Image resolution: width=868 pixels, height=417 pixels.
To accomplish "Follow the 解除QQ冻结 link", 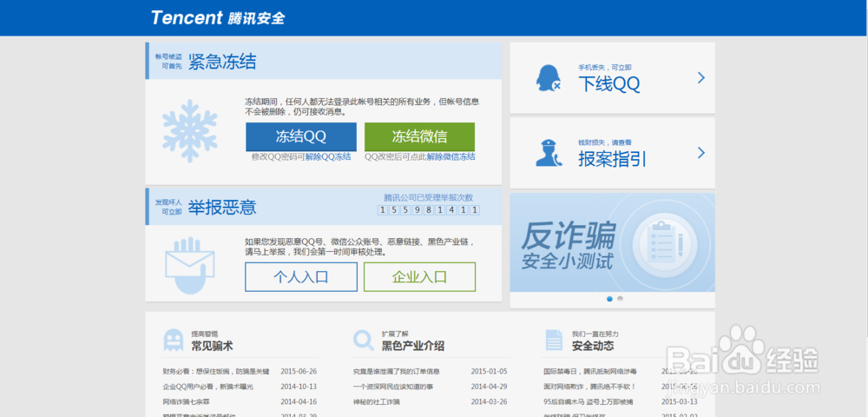I will click(x=328, y=156).
